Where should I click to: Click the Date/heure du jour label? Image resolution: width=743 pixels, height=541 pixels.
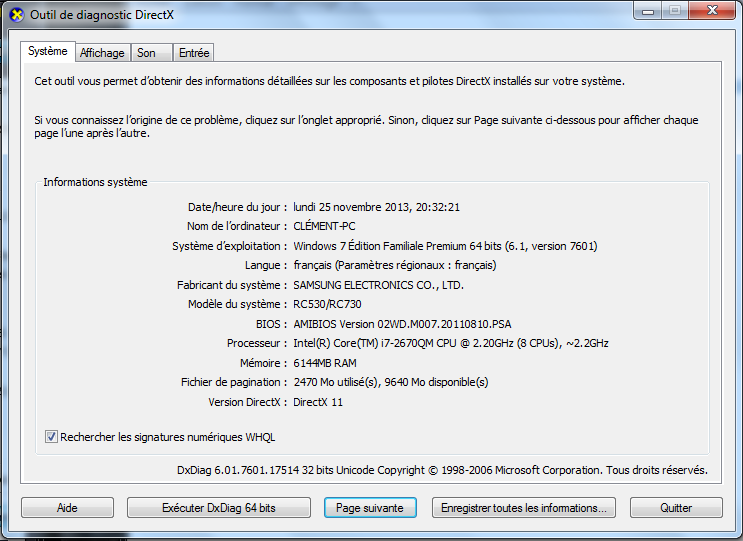tap(237, 207)
